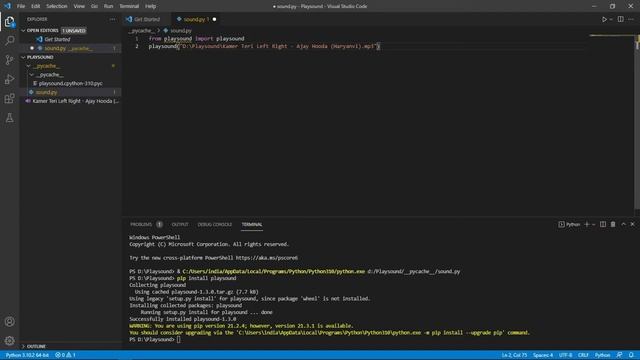Click Ln 2, Col 75 cursor position
This screenshot has width=640, height=360.
pyautogui.click(x=514, y=355)
